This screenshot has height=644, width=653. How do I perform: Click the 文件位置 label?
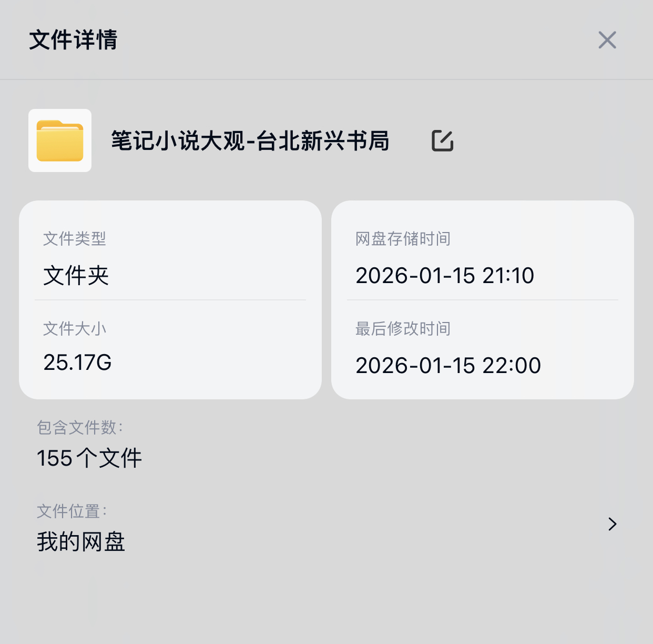(72, 511)
